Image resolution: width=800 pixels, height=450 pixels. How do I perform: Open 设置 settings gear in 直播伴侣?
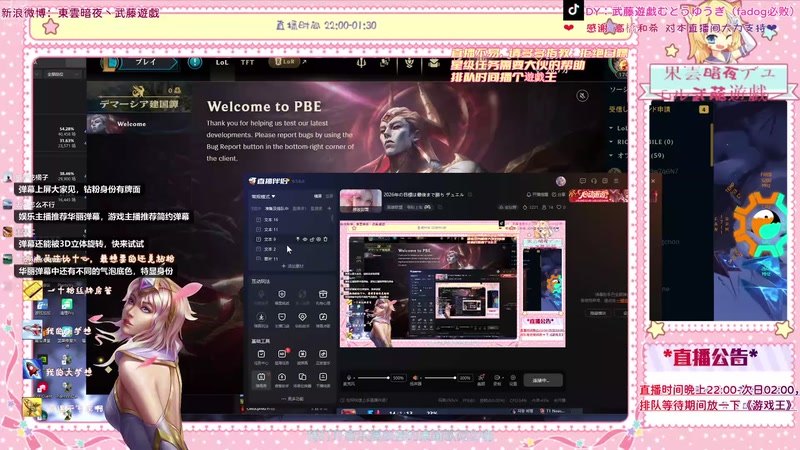(x=513, y=379)
